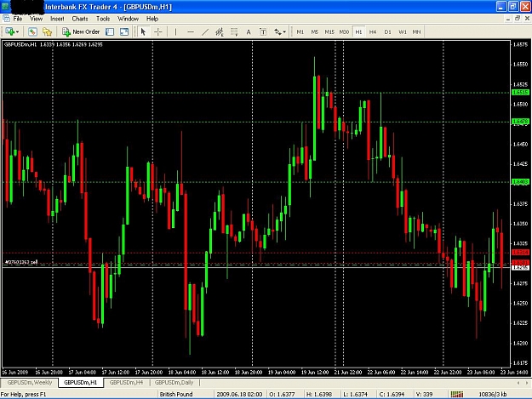
Task: Click the 1.6403 green price level marker
Action: tap(520, 182)
